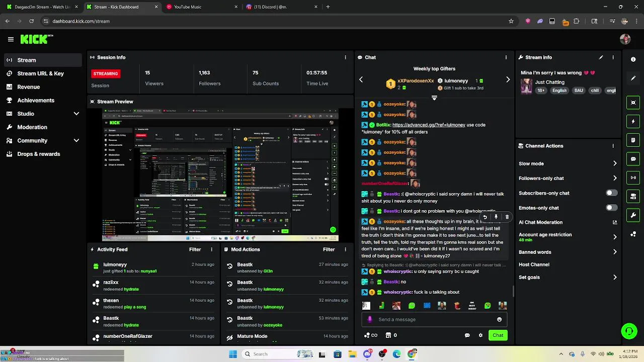Click the speech bubble icon beside chat gear
The image size is (644, 362).
(467, 335)
